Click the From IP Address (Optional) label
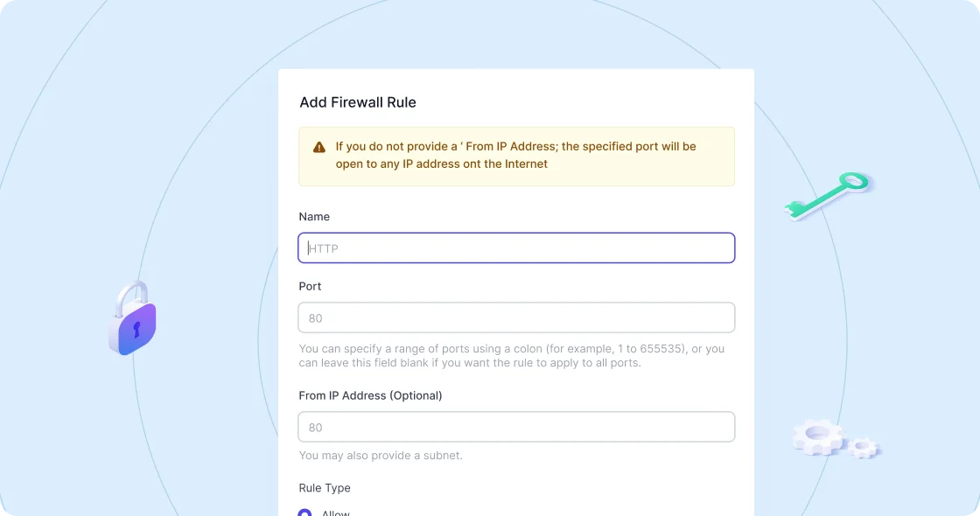This screenshot has width=980, height=516. [x=371, y=395]
